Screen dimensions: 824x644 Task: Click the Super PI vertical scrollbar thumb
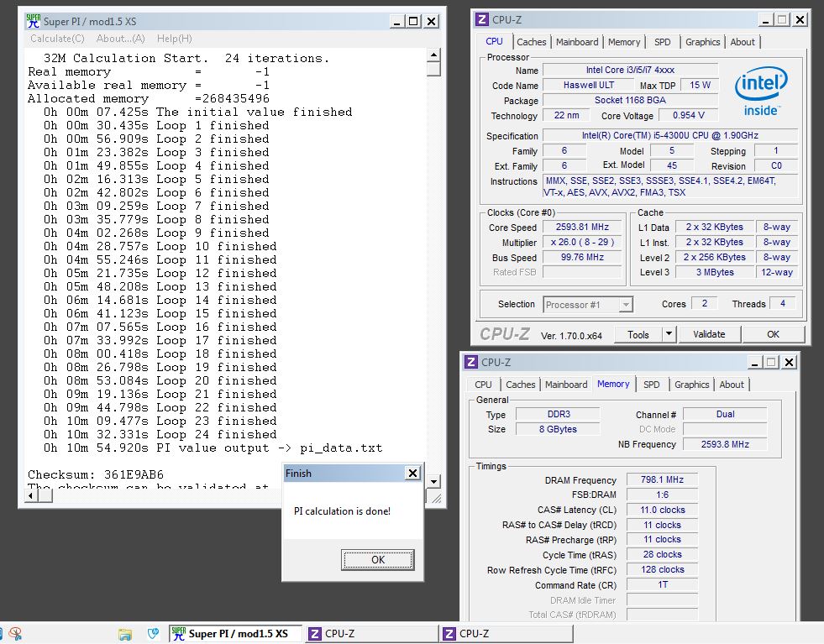click(x=433, y=69)
